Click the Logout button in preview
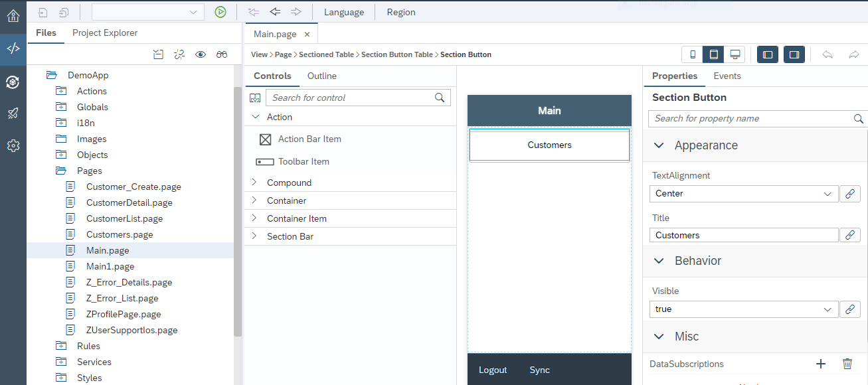The width and height of the screenshot is (868, 385). [x=492, y=370]
